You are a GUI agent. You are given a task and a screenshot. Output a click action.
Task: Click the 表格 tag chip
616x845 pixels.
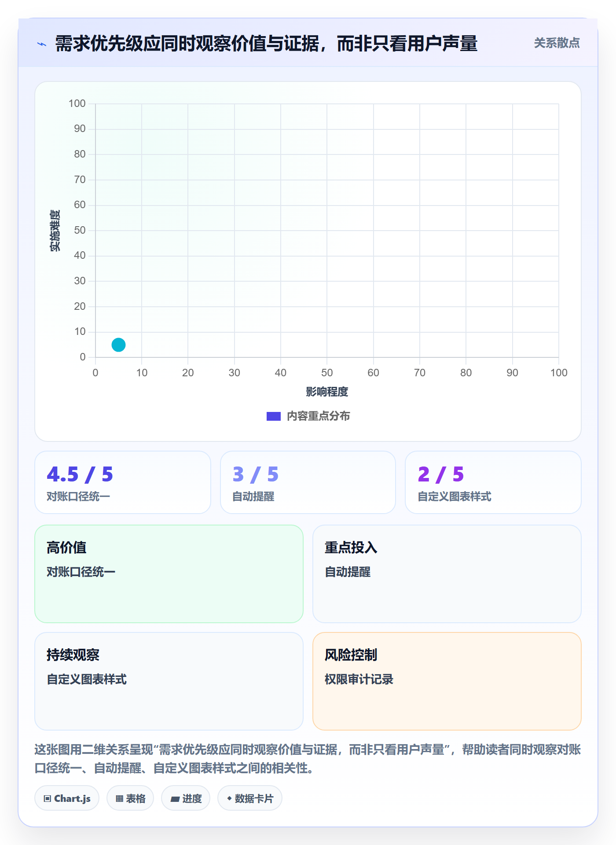[x=130, y=798]
